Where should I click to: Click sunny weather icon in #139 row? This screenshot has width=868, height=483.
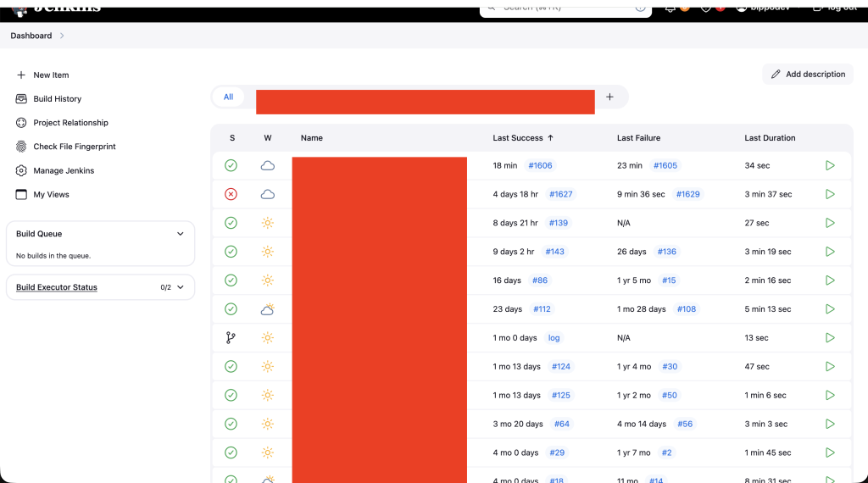[x=267, y=223]
